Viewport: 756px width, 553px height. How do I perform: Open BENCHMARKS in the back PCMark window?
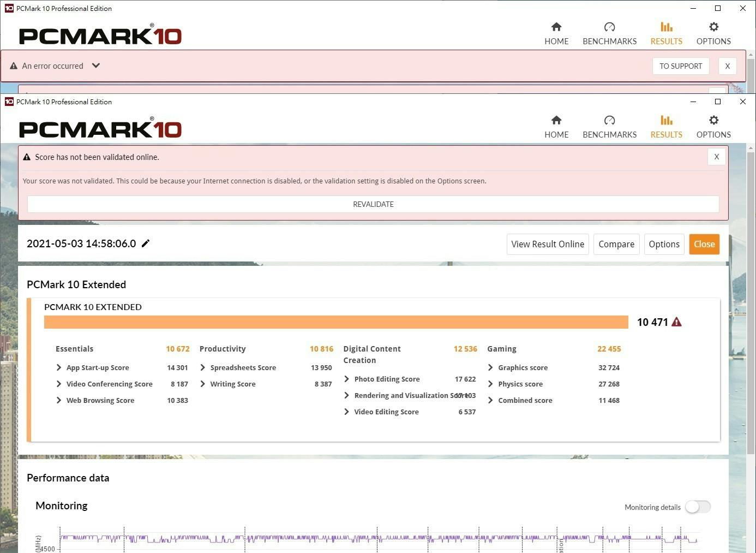click(609, 33)
